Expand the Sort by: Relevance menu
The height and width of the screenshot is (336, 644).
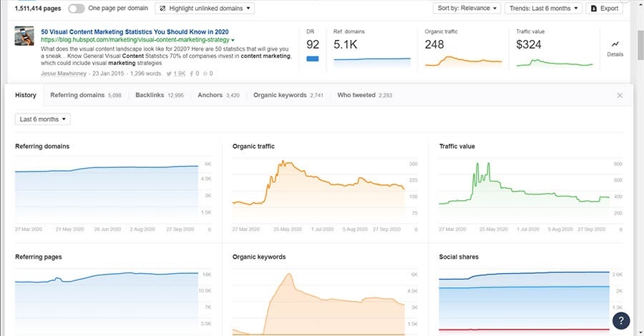coord(466,9)
